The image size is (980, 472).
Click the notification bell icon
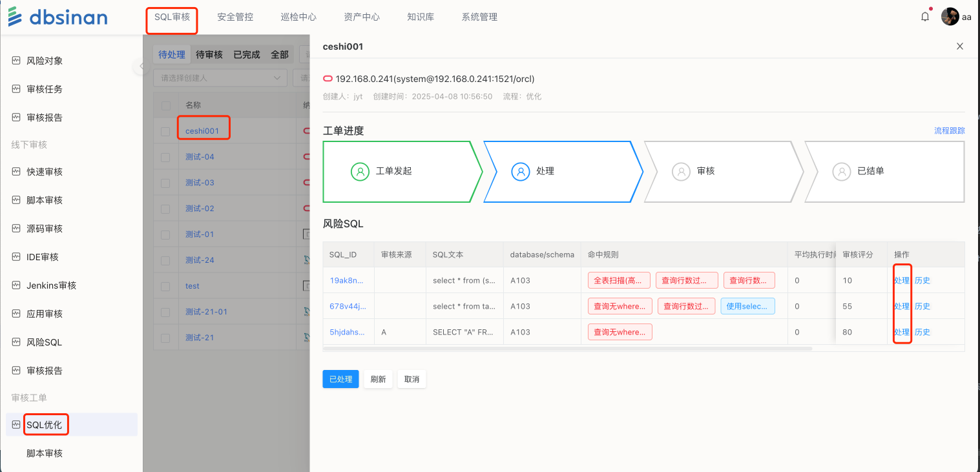pyautogui.click(x=924, y=17)
